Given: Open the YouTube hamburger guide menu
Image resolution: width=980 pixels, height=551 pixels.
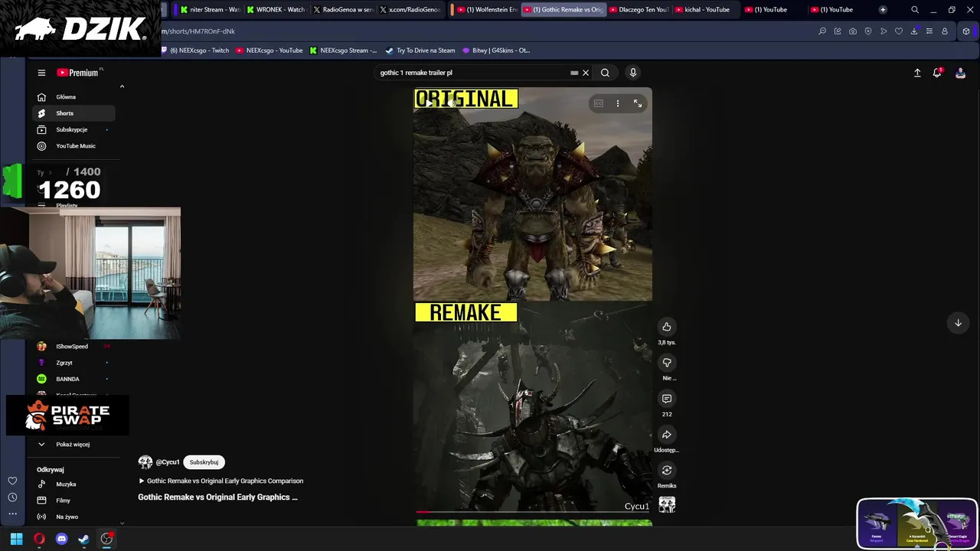Looking at the screenshot, I should coord(41,73).
